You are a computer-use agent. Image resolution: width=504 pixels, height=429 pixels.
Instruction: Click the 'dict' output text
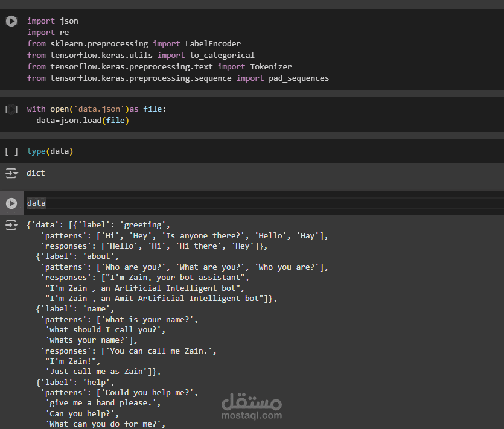coord(36,173)
